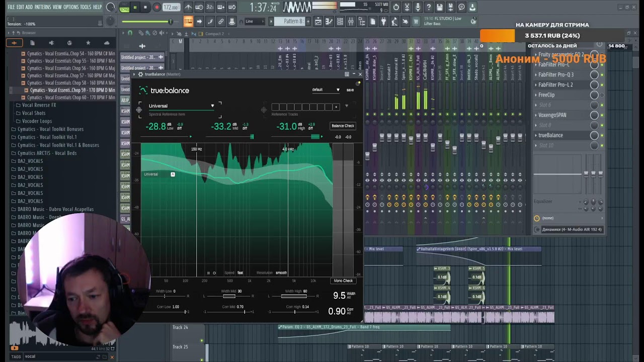Click the Mid band level slider handle
This screenshot has height=362, width=644.
click(x=252, y=137)
